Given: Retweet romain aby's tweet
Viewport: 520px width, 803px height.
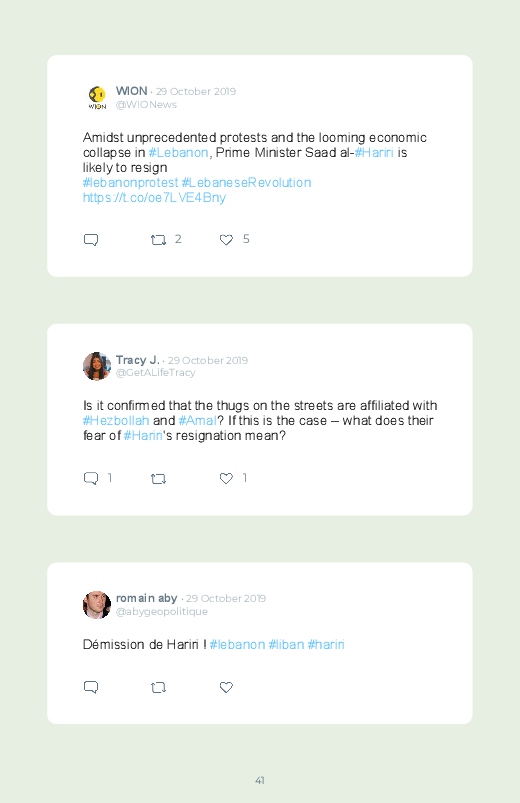Looking at the screenshot, I should [158, 687].
